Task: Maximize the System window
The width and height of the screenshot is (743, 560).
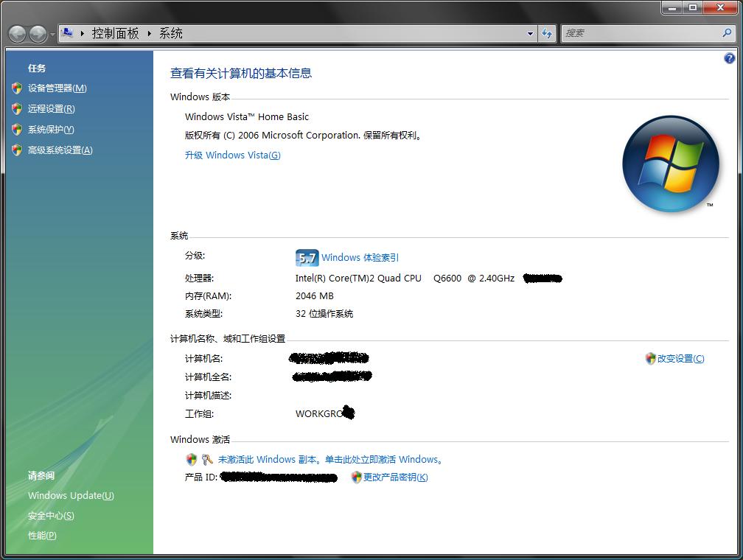Action: 693,7
